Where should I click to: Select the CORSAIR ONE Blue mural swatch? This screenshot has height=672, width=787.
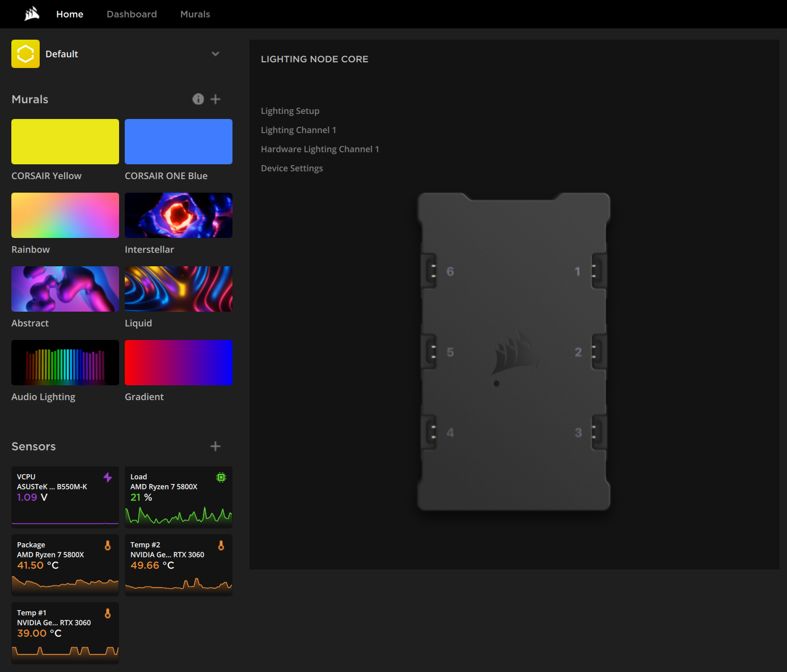(179, 142)
